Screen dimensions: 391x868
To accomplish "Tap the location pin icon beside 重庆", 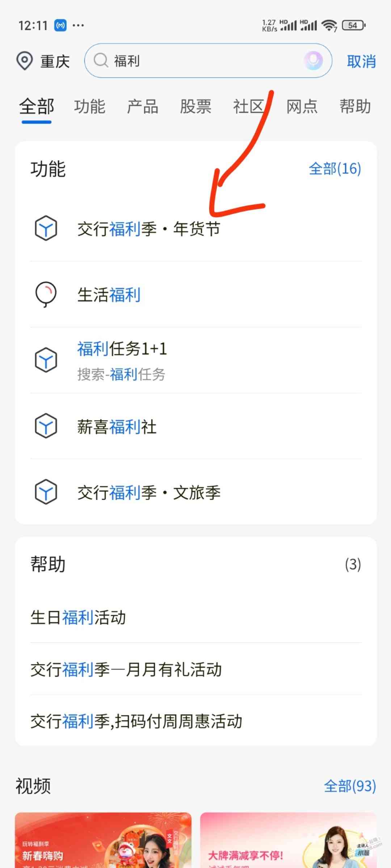I will (x=25, y=61).
